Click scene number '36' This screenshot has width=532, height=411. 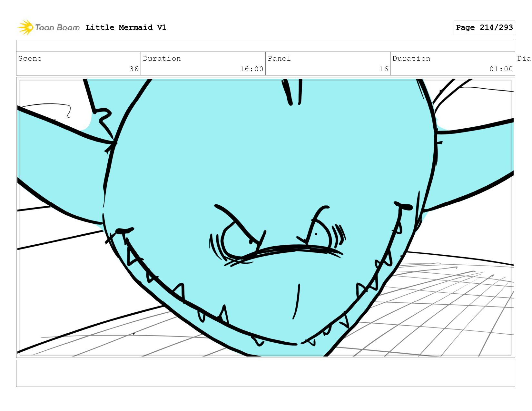click(x=134, y=69)
